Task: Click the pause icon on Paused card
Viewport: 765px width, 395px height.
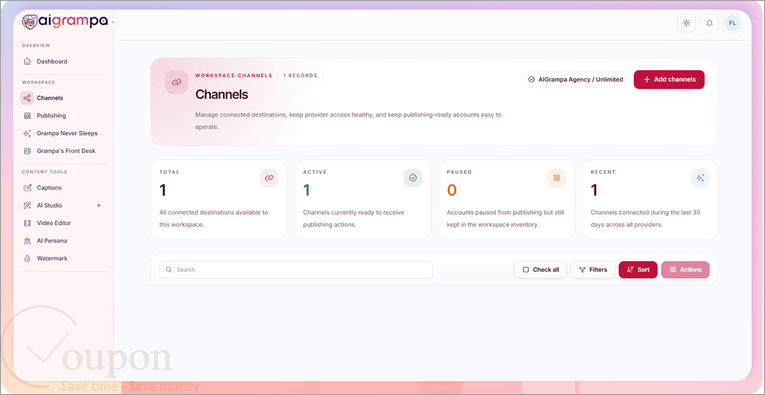Action: [x=557, y=178]
